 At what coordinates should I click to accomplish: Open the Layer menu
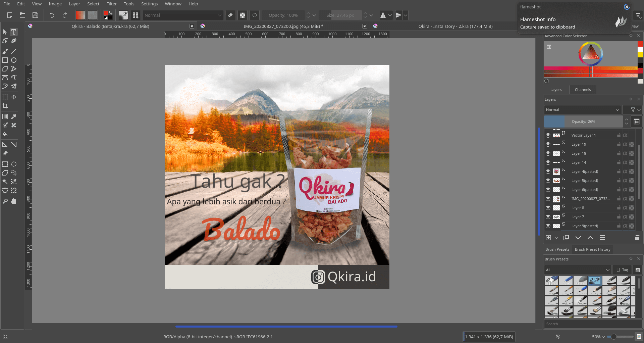pyautogui.click(x=74, y=4)
